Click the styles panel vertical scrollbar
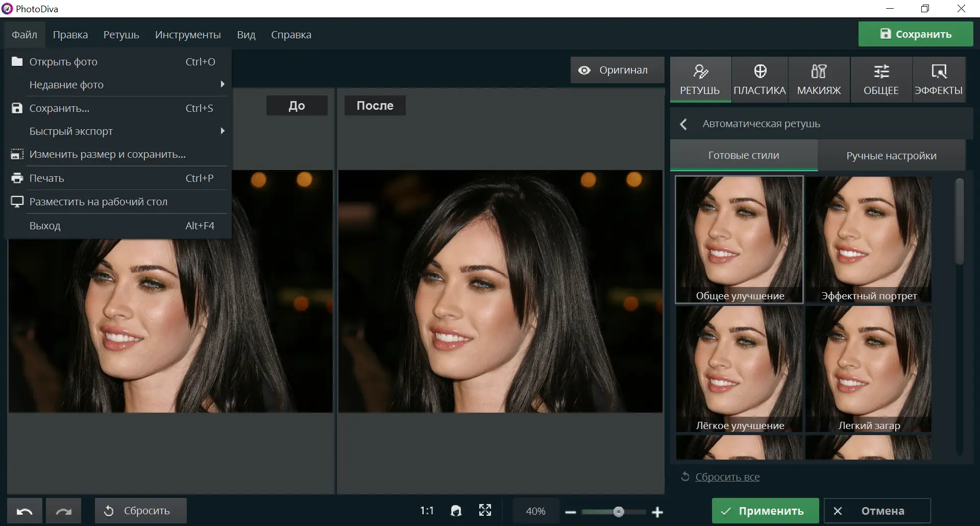This screenshot has width=980, height=526. (960, 222)
